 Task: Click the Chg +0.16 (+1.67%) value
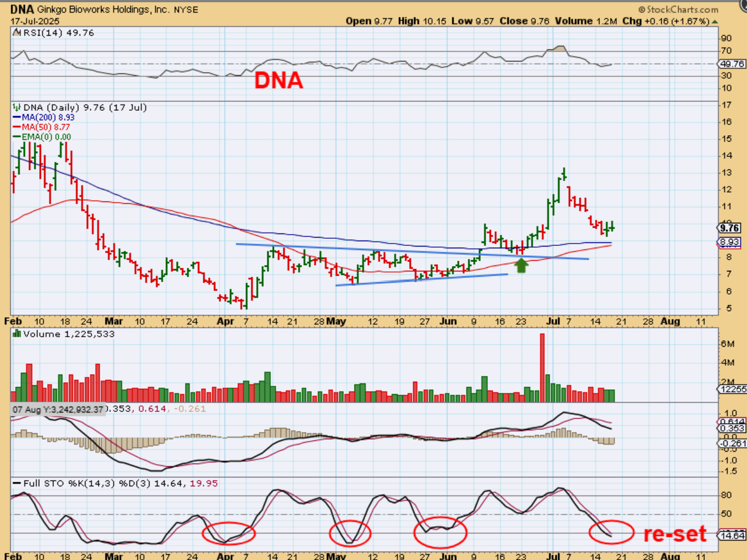click(666, 21)
